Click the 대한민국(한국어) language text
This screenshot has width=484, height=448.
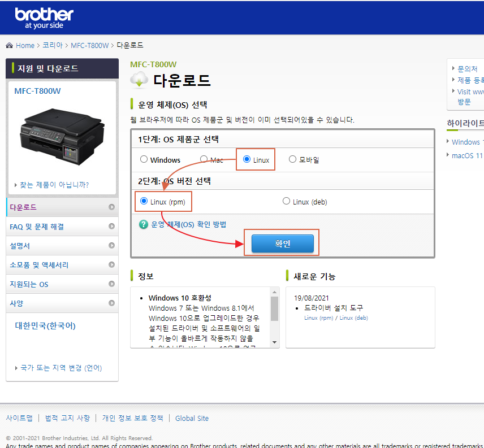(x=45, y=325)
